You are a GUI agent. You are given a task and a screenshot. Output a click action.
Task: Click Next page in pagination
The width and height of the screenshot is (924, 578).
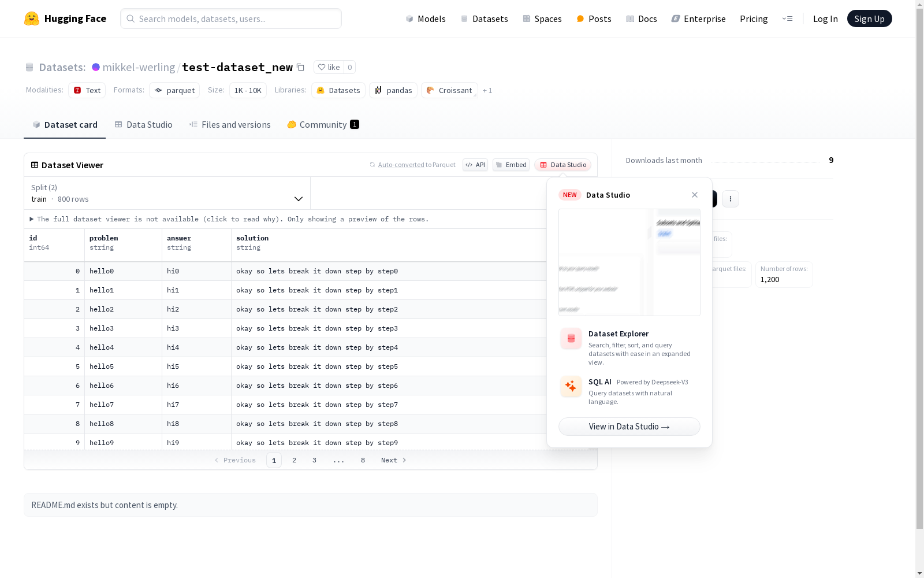[x=394, y=460]
